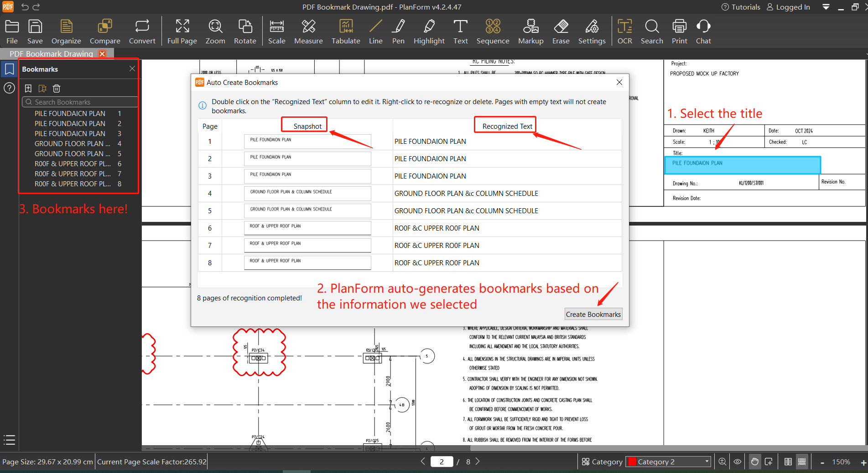This screenshot has height=473, width=868.
Task: Select the GROUND FLOOR PLAN bookmark for page 4
Action: coord(72,144)
